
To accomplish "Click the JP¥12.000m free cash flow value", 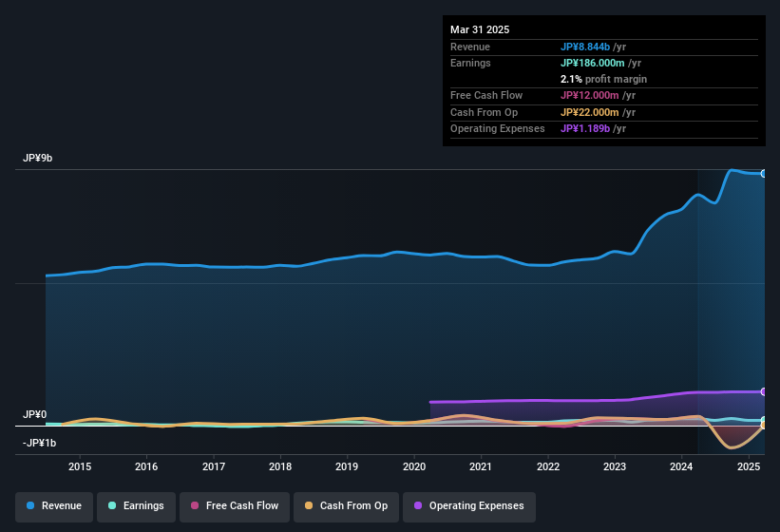I will coord(589,95).
